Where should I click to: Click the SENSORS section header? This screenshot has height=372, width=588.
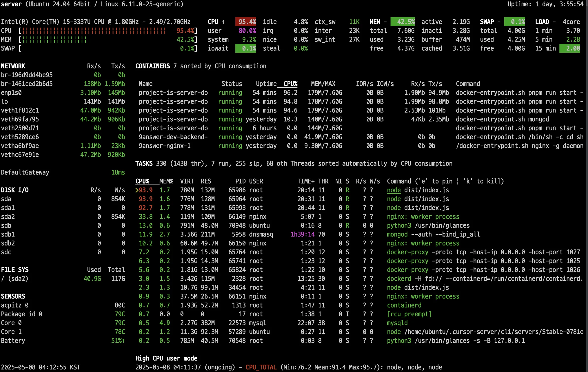pyautogui.click(x=13, y=296)
